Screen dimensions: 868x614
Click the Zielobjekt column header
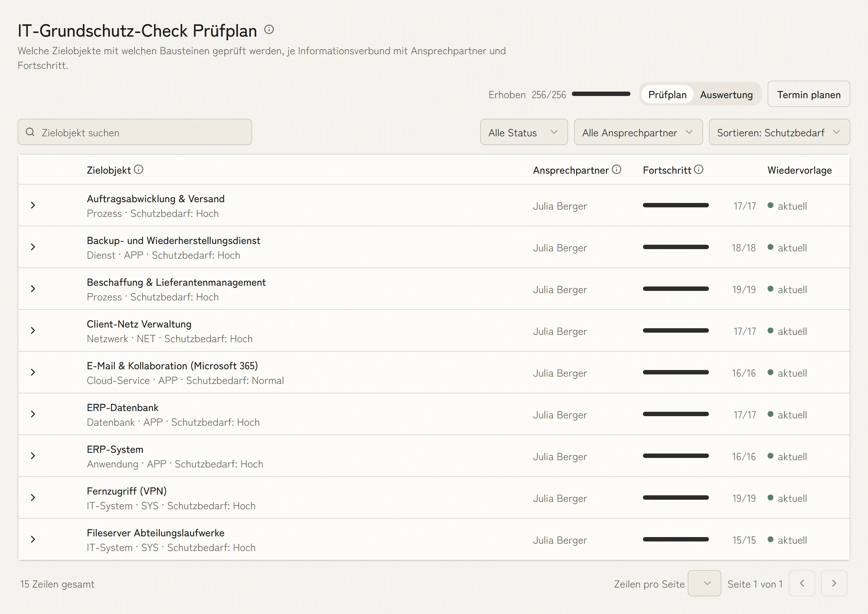[109, 170]
